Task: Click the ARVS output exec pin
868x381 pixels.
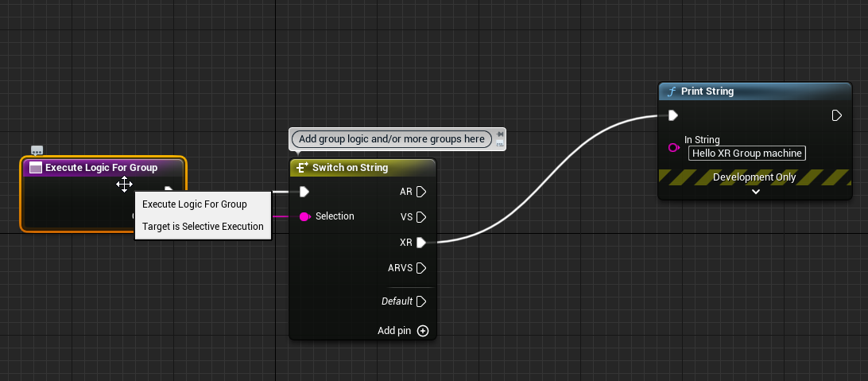Action: [421, 268]
